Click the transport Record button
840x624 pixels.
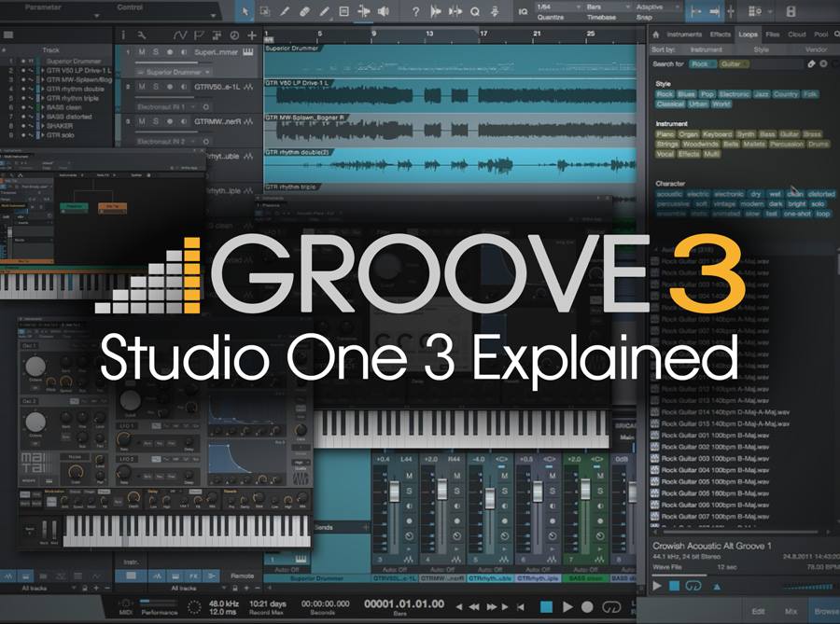pyautogui.click(x=587, y=607)
